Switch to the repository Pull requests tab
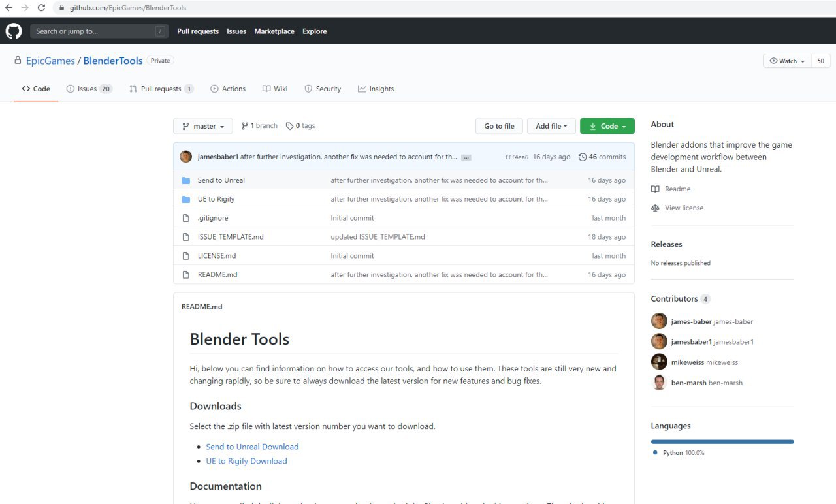 [x=161, y=89]
